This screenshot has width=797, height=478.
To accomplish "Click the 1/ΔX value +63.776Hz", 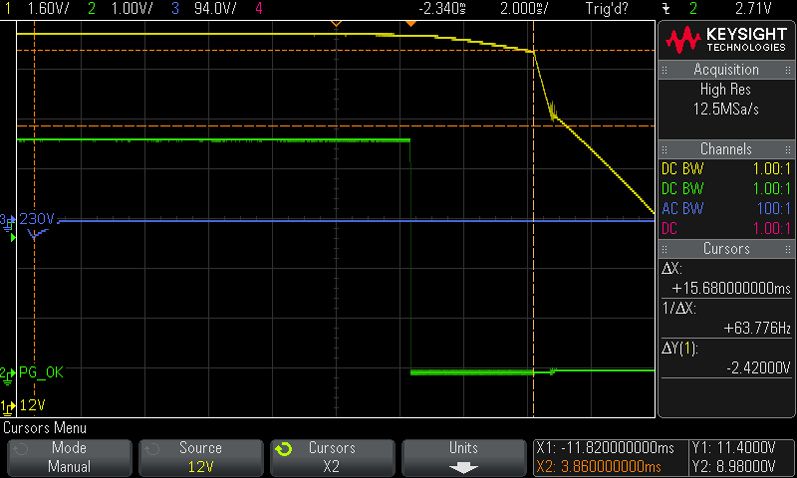I will click(757, 328).
